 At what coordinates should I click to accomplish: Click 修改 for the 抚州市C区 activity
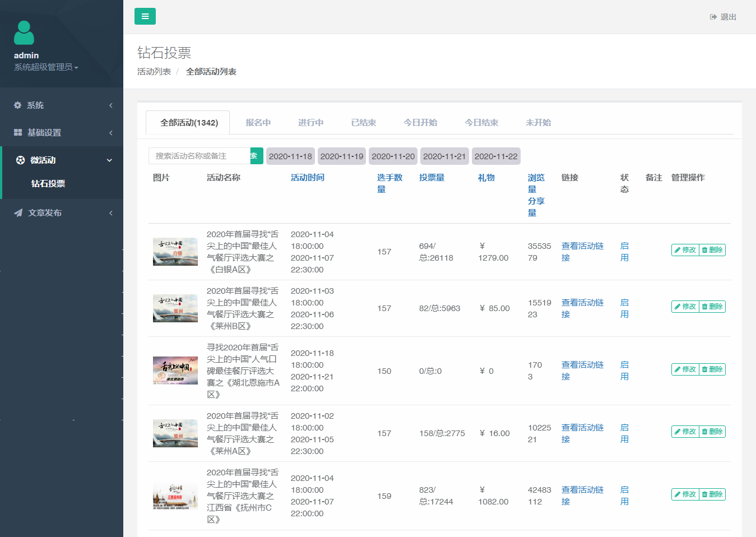(685, 494)
